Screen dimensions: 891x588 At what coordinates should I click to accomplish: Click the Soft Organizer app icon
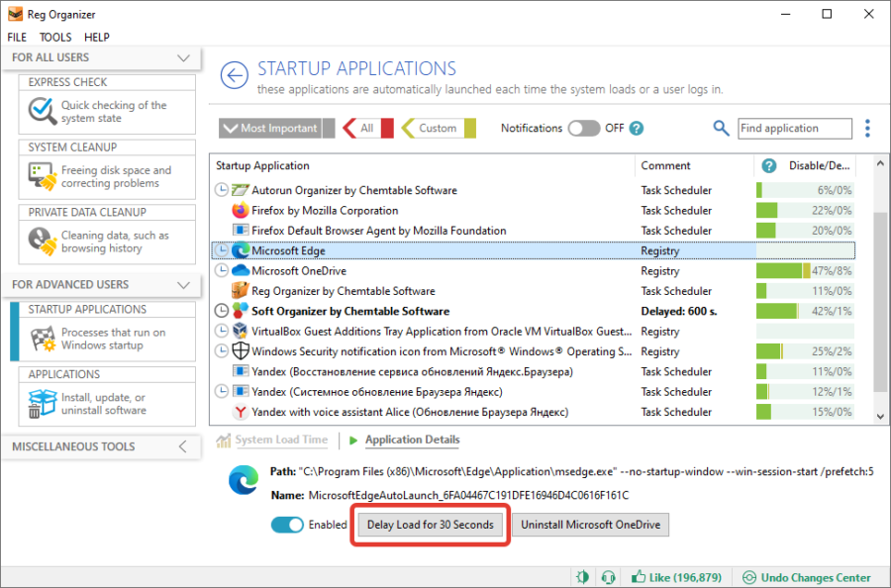tap(241, 311)
